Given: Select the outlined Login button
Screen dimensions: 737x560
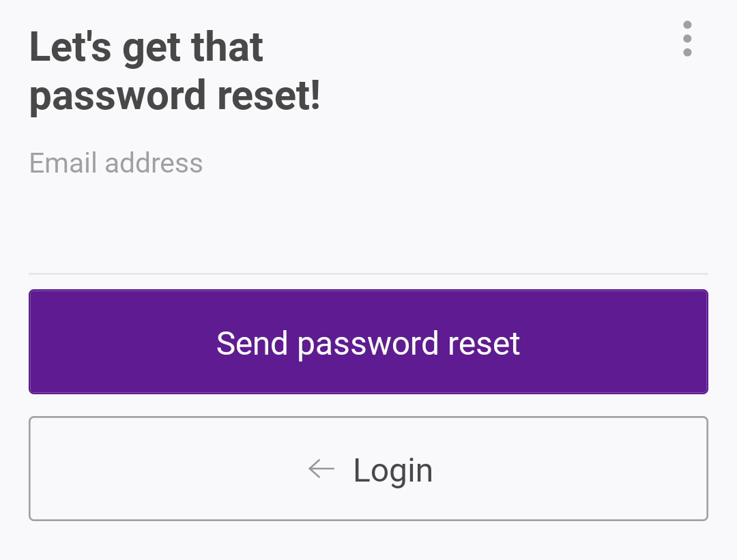Looking at the screenshot, I should pos(369,469).
